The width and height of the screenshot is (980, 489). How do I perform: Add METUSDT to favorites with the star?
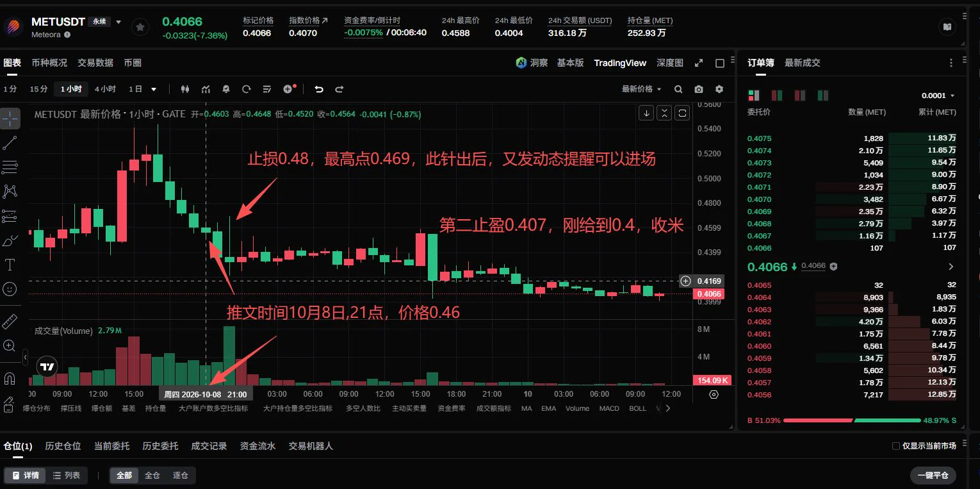click(x=140, y=27)
